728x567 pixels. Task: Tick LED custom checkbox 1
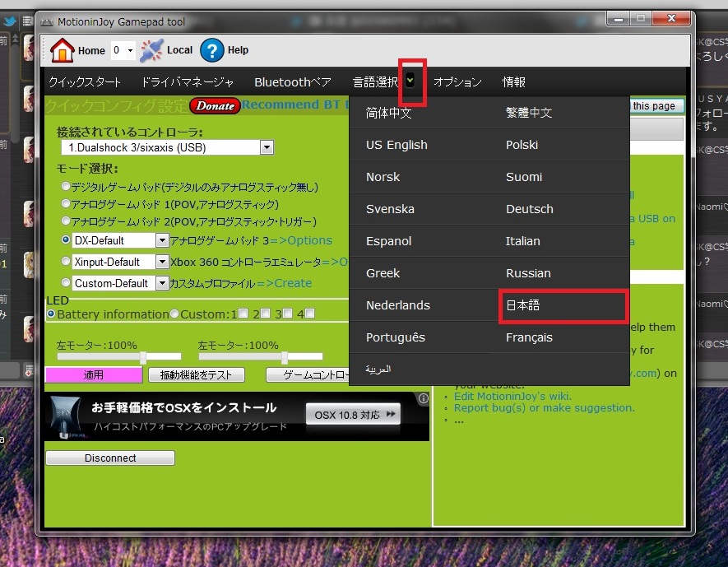pyautogui.click(x=243, y=314)
